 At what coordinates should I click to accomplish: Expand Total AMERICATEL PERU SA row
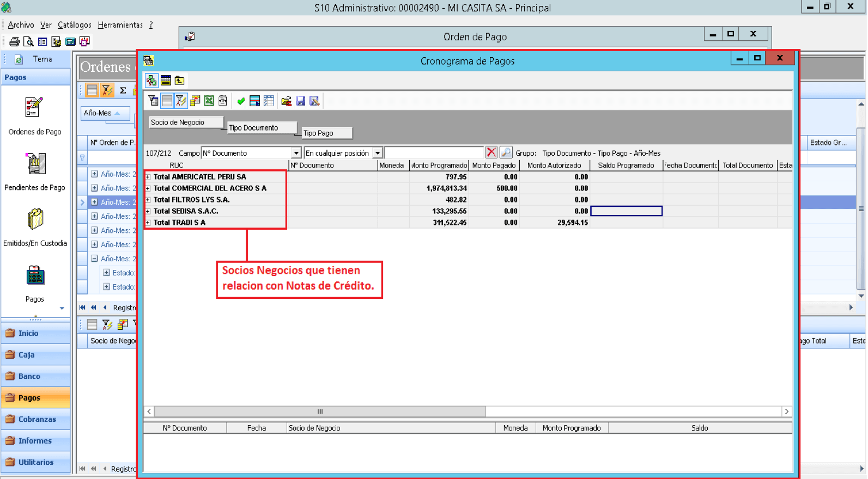pyautogui.click(x=148, y=177)
